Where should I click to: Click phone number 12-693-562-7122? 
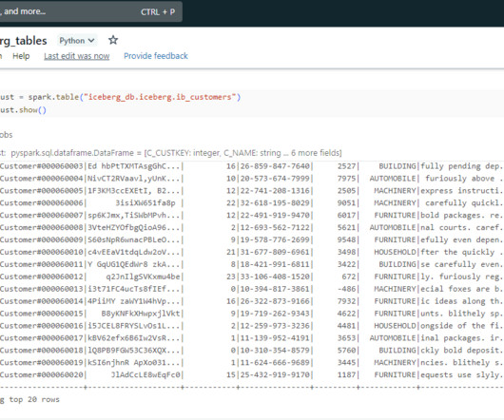pos(275,227)
